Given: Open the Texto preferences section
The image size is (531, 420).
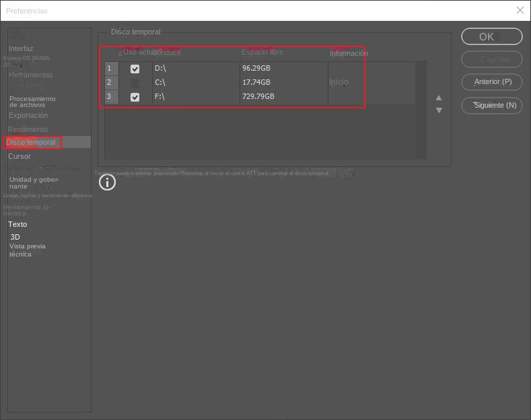Looking at the screenshot, I should click(x=17, y=224).
